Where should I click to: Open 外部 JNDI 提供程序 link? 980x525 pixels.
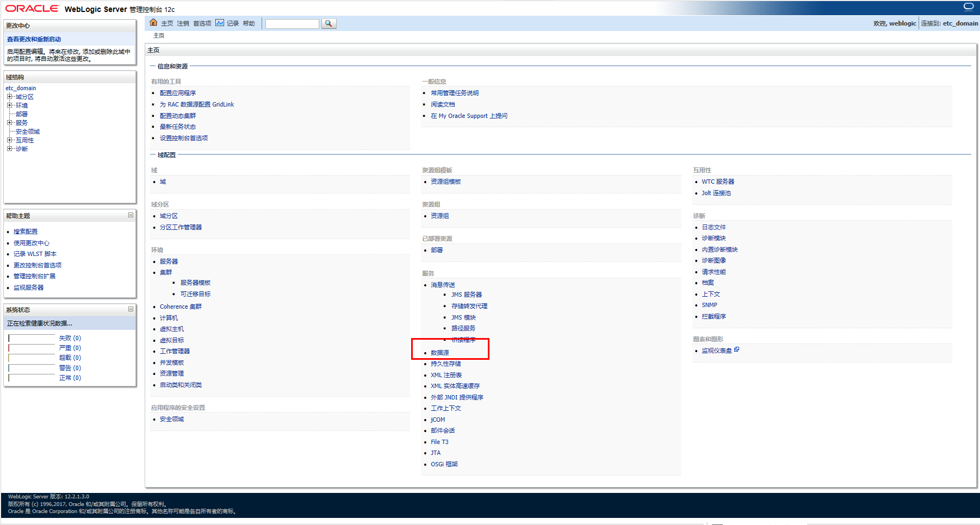click(457, 397)
